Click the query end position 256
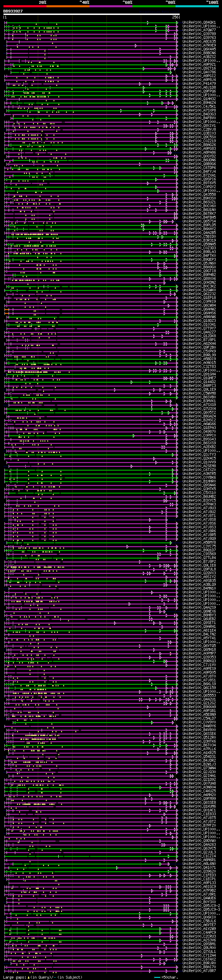Viewport: 222px width, 980px height. [x=175, y=17]
